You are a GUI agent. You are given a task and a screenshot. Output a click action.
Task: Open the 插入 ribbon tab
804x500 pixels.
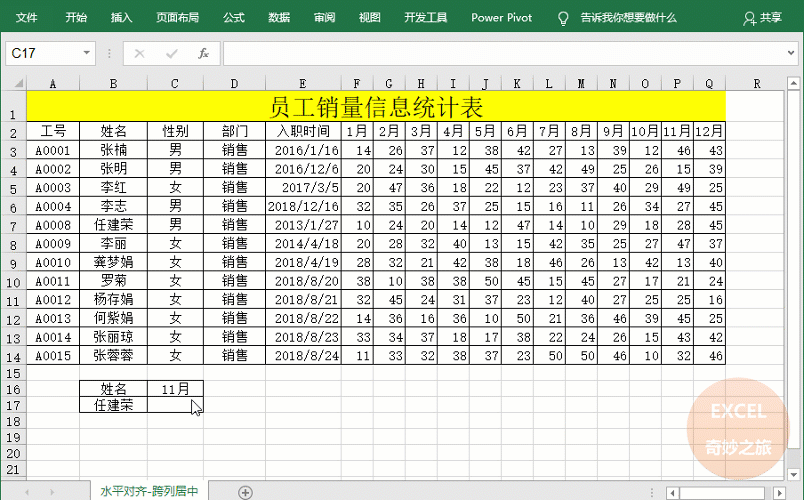point(121,17)
